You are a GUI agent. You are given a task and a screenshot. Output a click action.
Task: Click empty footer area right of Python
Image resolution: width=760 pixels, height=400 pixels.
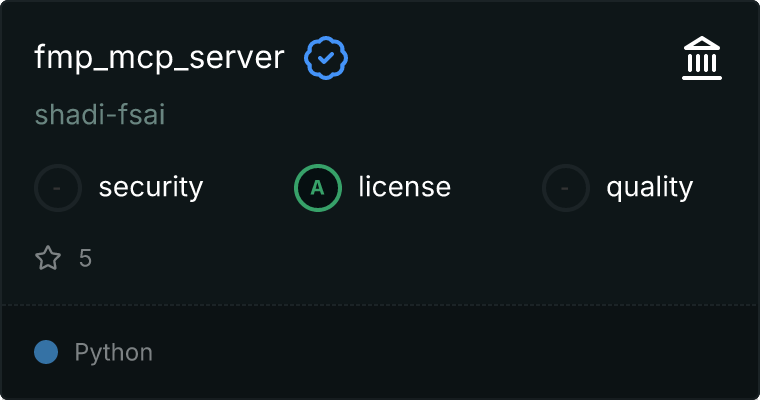pos(450,352)
